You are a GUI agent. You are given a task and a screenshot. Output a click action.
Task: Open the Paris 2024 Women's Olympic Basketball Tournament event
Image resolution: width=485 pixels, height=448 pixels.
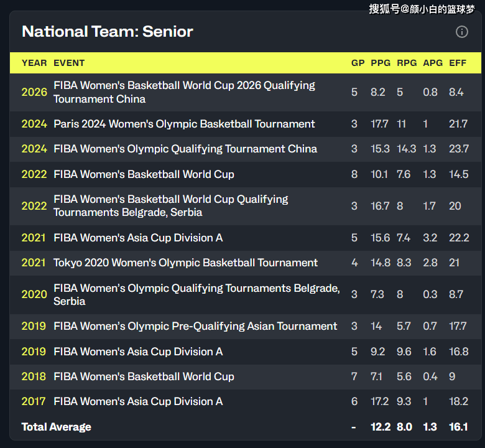[184, 124]
